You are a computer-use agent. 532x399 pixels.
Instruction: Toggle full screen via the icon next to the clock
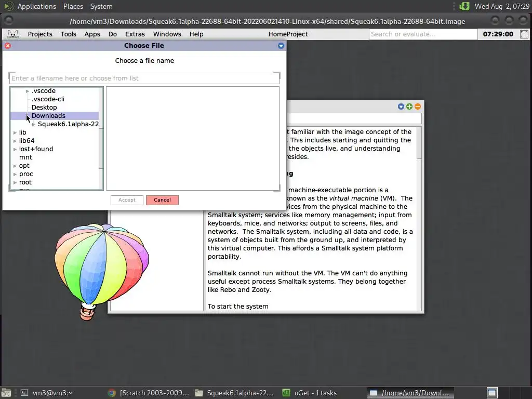pyautogui.click(x=524, y=34)
